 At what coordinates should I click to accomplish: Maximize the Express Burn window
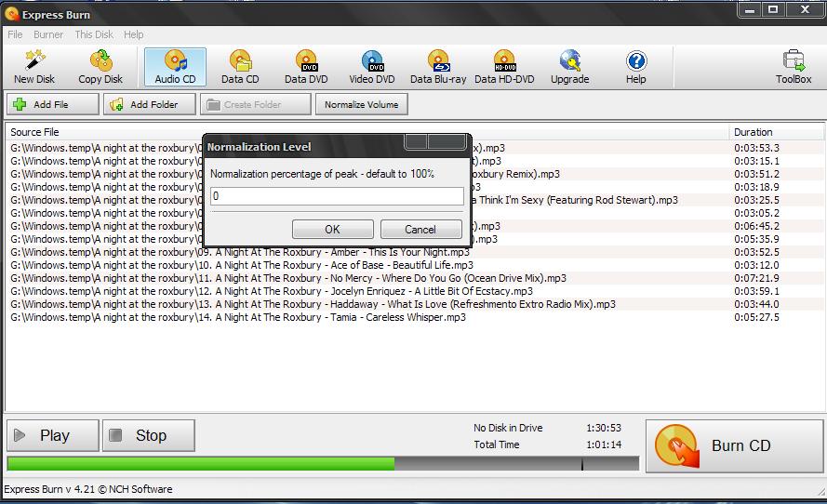coord(773,9)
